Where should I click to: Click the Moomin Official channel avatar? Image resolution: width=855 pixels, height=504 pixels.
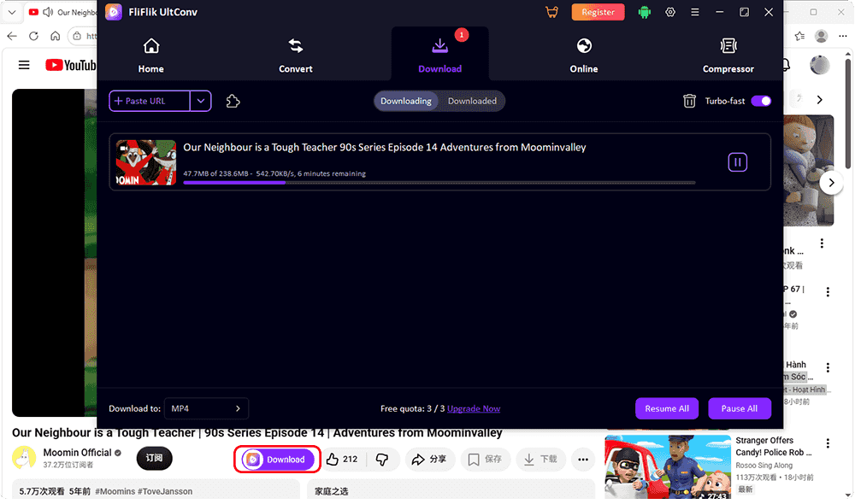tap(23, 458)
